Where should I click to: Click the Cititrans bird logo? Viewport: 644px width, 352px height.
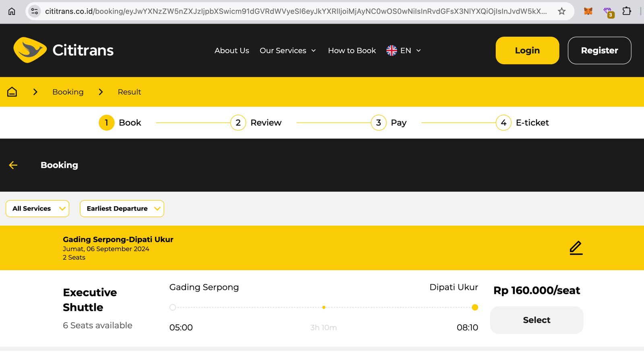coord(30,50)
